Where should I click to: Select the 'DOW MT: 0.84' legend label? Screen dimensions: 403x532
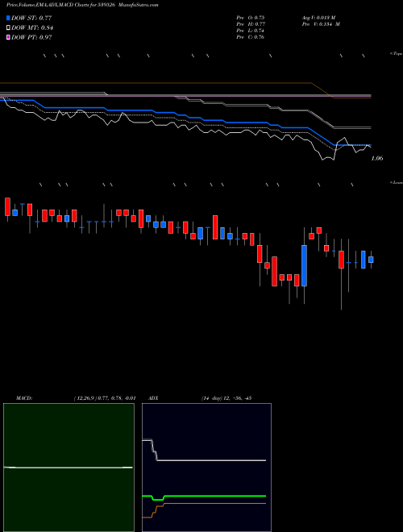tap(32, 28)
